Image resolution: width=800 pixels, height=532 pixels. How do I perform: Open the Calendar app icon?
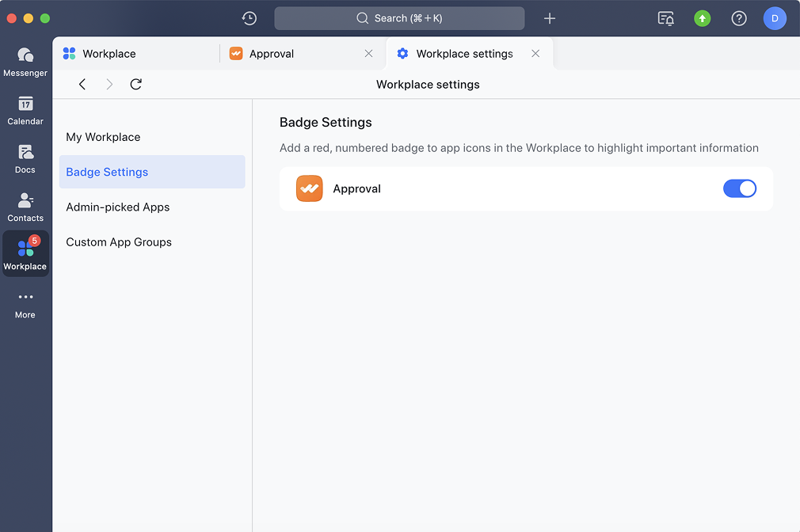[25, 109]
